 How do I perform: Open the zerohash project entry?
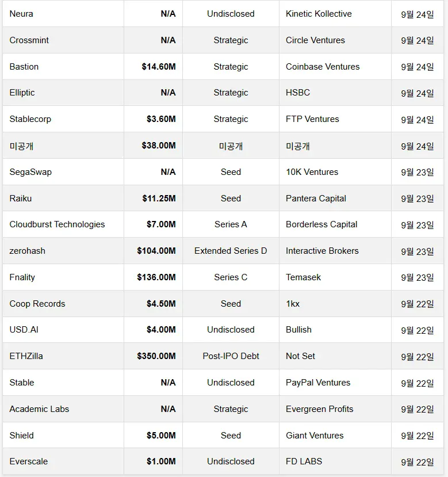click(x=28, y=251)
